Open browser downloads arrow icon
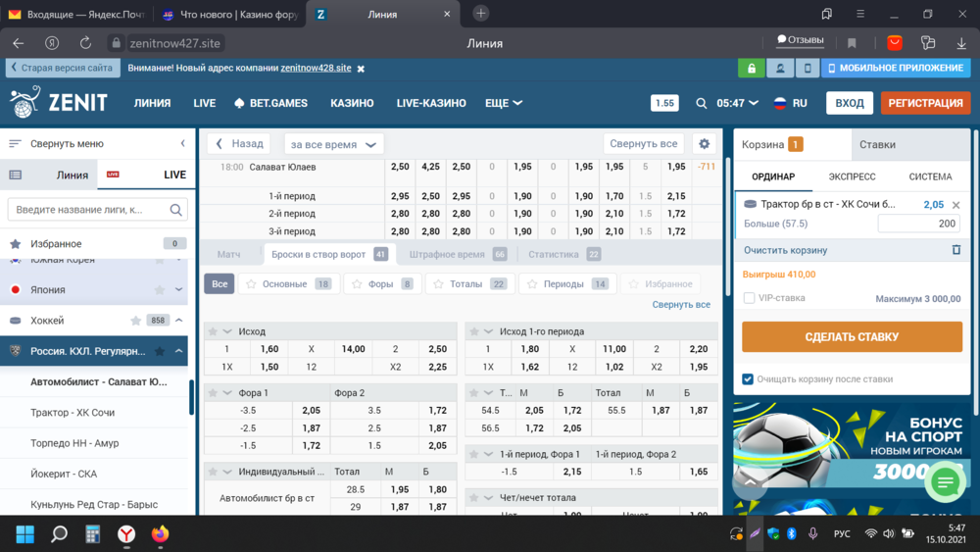 pyautogui.click(x=961, y=43)
